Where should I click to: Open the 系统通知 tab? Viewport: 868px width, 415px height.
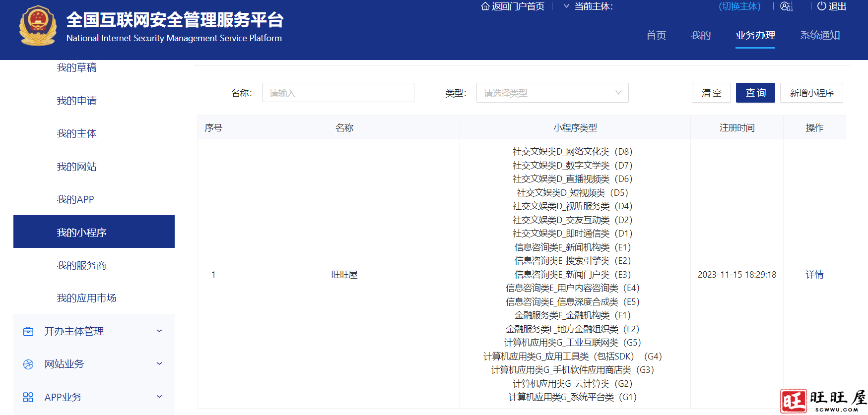820,35
